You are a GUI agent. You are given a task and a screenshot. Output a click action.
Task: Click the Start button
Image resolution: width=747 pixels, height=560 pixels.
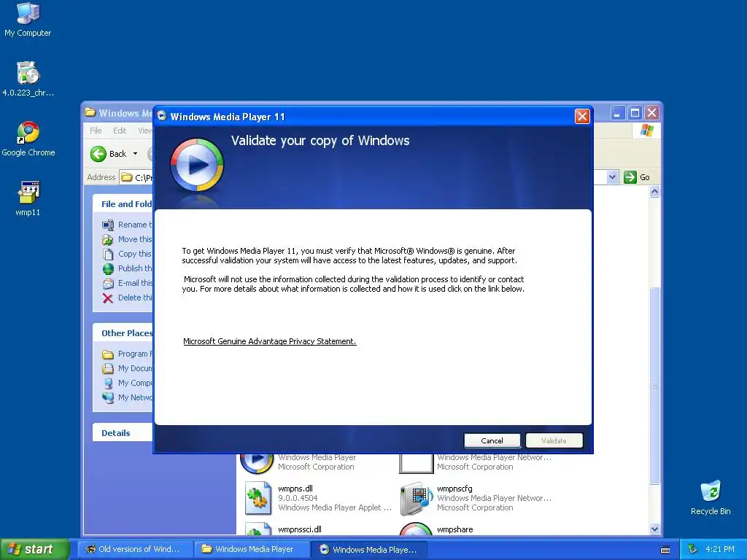34,550
